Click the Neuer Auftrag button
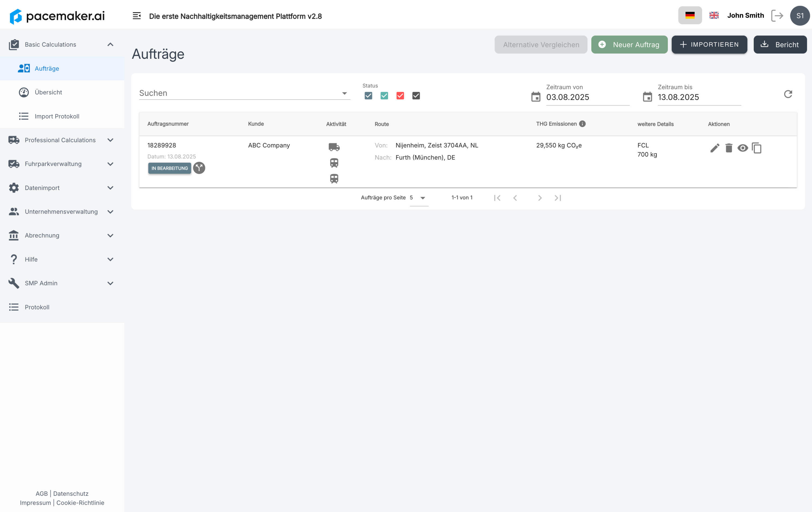 [629, 45]
